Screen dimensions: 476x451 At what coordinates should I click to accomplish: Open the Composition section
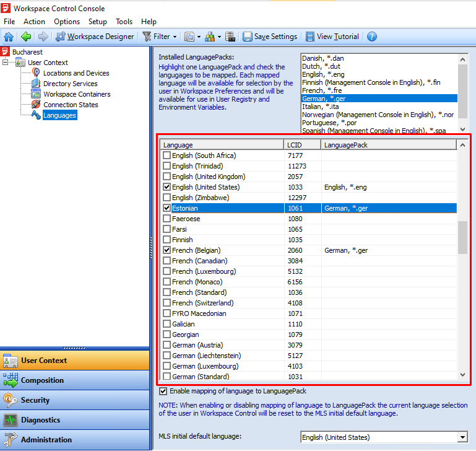point(42,380)
